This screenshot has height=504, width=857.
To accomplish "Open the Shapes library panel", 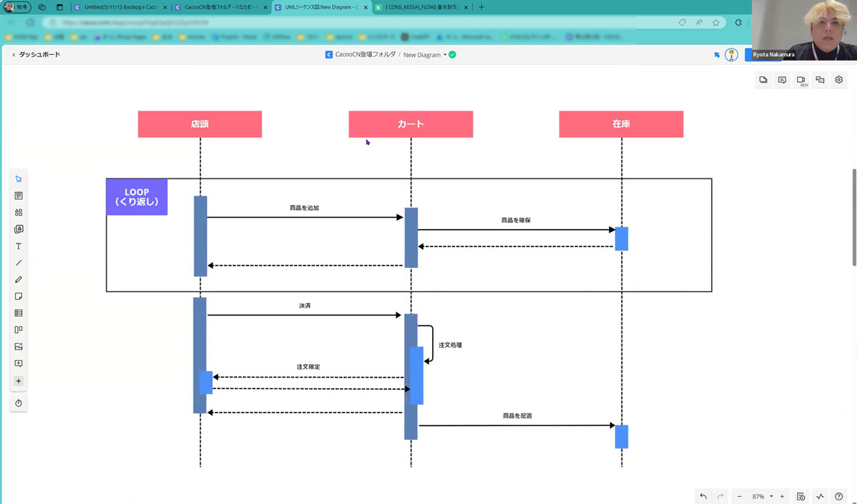I will point(19,212).
